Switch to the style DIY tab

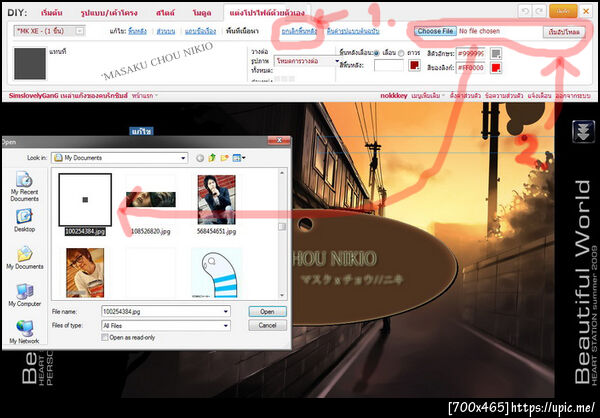click(x=165, y=13)
